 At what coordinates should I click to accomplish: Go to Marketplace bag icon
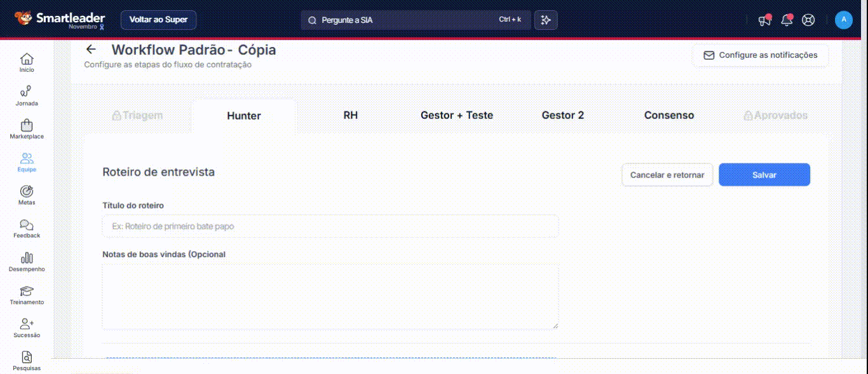27,125
